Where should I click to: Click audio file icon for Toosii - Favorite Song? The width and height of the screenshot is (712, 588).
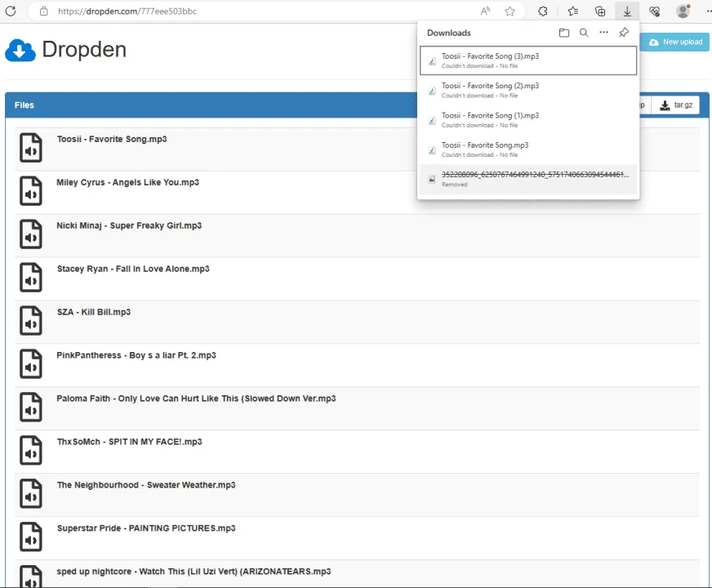[31, 148]
